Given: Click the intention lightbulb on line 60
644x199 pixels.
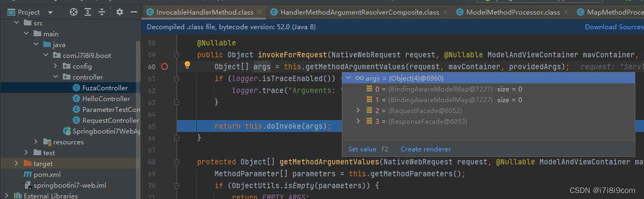Looking at the screenshot, I should (x=187, y=65).
